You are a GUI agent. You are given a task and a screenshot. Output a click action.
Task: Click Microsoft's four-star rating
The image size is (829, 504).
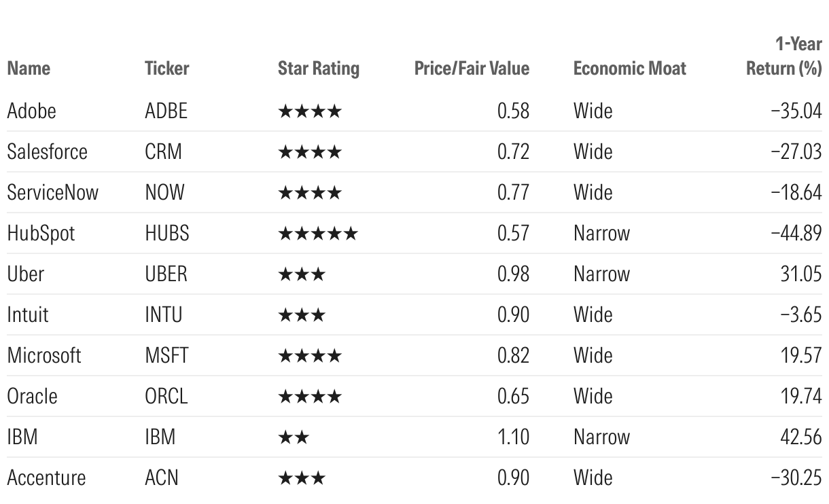pyautogui.click(x=310, y=356)
